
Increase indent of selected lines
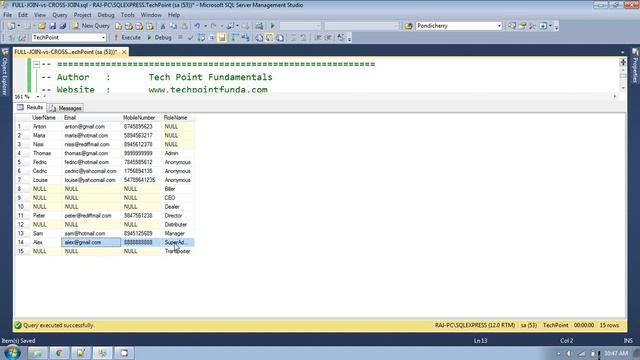(x=328, y=38)
